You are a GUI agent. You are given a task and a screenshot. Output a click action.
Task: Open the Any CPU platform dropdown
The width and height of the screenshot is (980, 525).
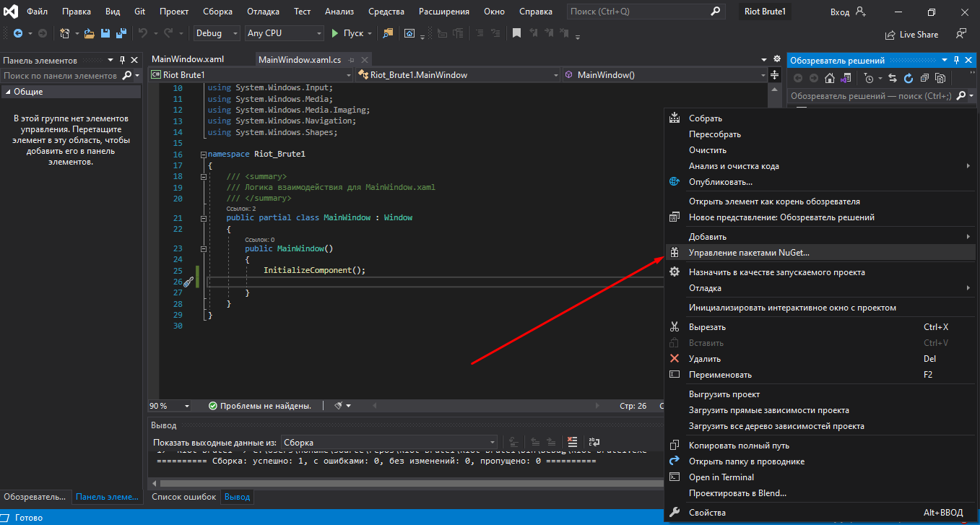285,33
